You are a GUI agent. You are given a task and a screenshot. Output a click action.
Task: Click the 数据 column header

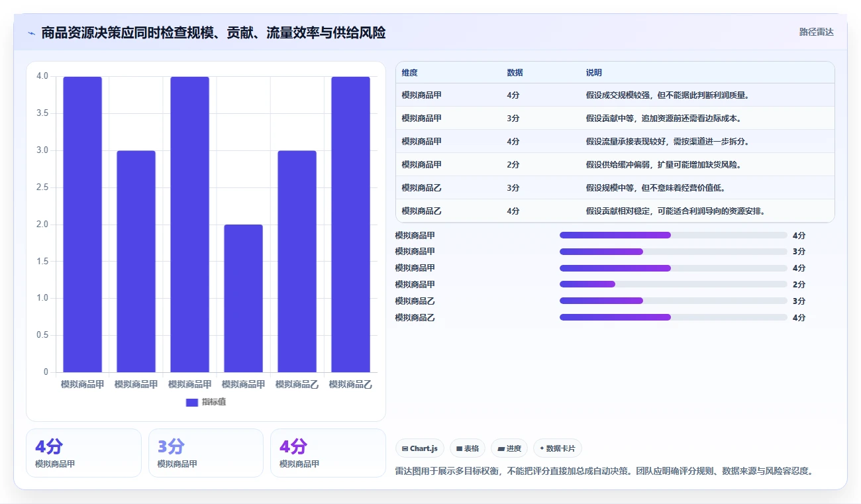pos(515,73)
